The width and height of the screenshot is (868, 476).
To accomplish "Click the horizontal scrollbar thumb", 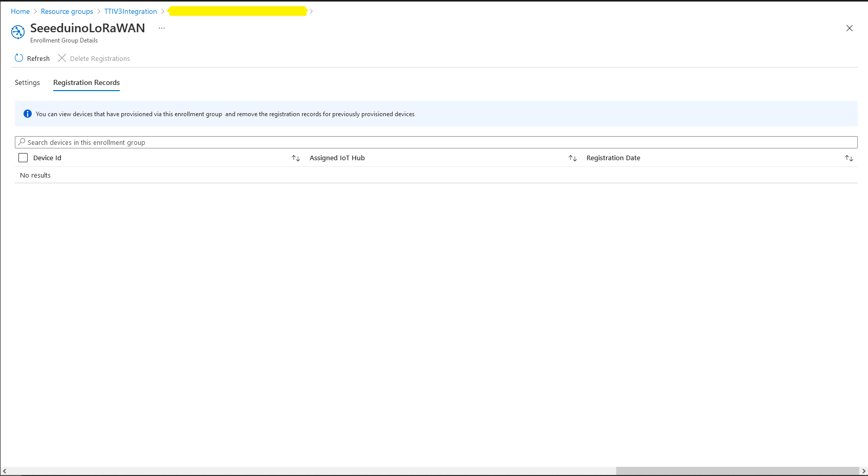I will point(737,471).
